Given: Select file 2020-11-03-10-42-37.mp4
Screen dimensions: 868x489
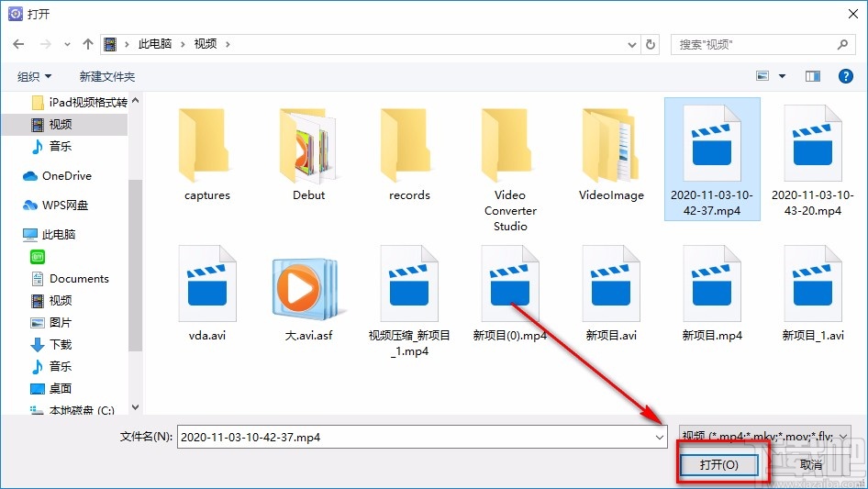Looking at the screenshot, I should point(712,160).
